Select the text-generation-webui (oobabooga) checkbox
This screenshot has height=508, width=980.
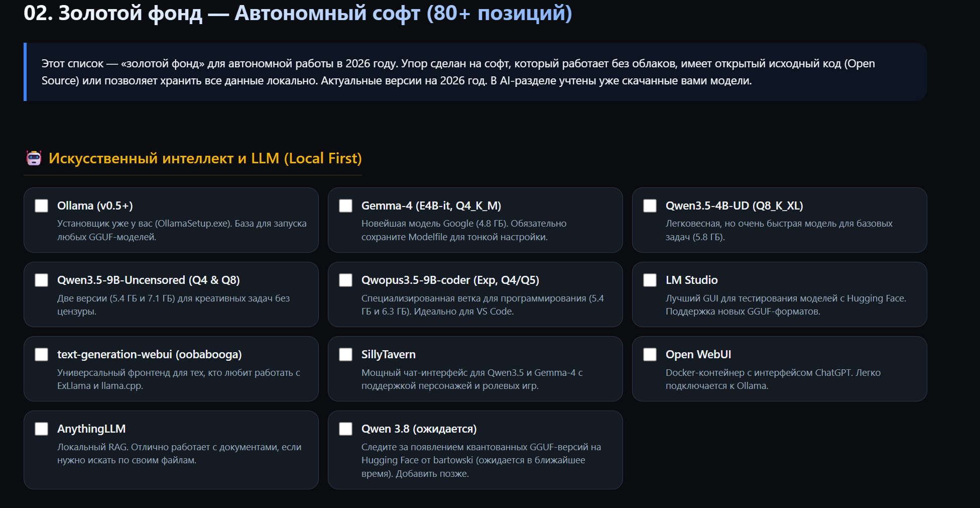[x=41, y=354]
